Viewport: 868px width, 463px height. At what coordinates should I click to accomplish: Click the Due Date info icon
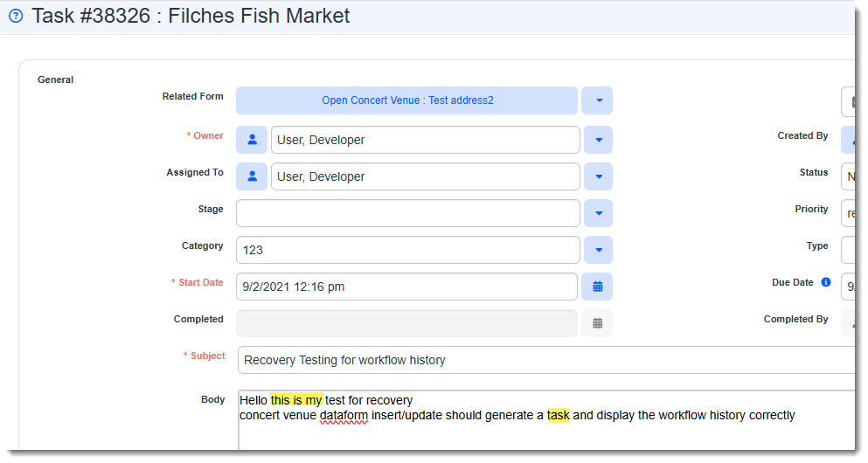pyautogui.click(x=826, y=283)
